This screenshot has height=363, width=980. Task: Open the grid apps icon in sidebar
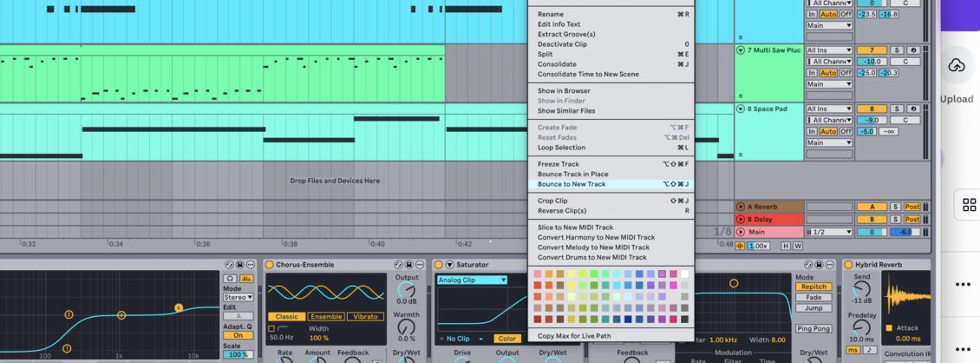pyautogui.click(x=970, y=205)
